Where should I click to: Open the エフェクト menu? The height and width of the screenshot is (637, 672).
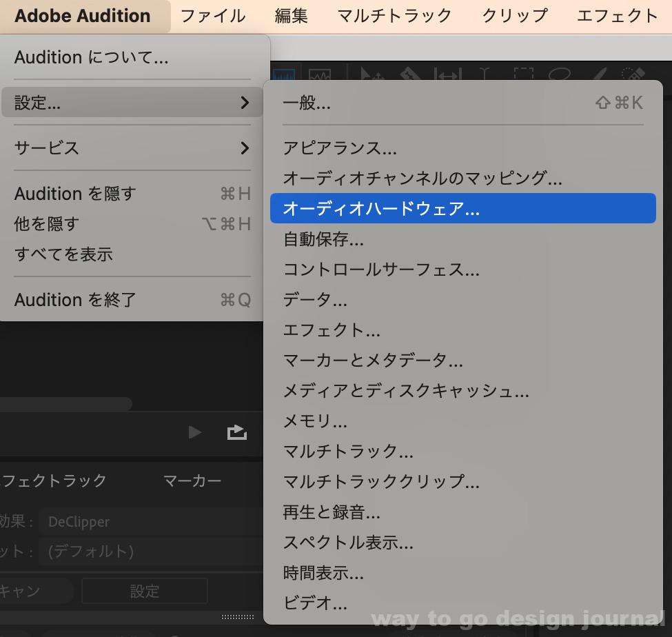[x=618, y=16]
